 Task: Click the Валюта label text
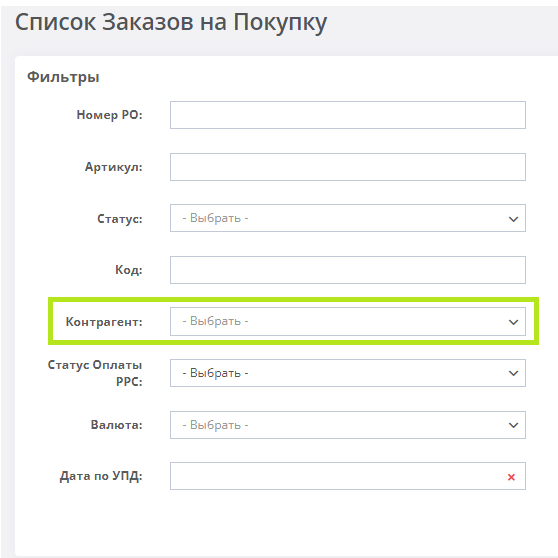point(116,425)
